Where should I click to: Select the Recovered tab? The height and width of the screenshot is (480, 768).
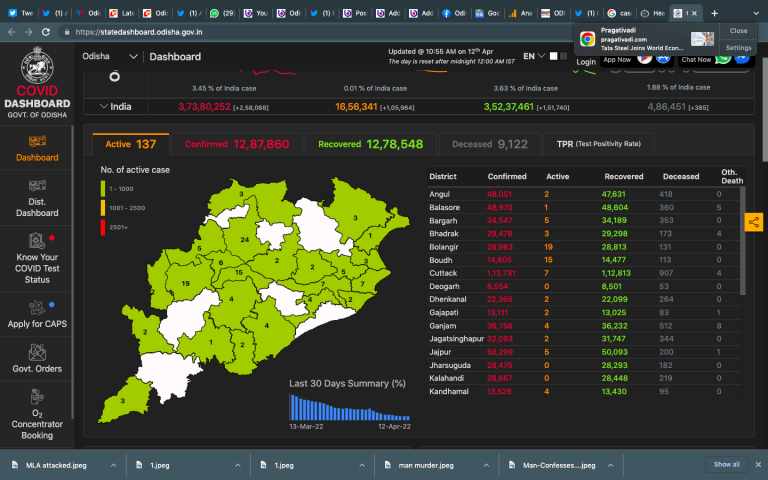pos(370,144)
